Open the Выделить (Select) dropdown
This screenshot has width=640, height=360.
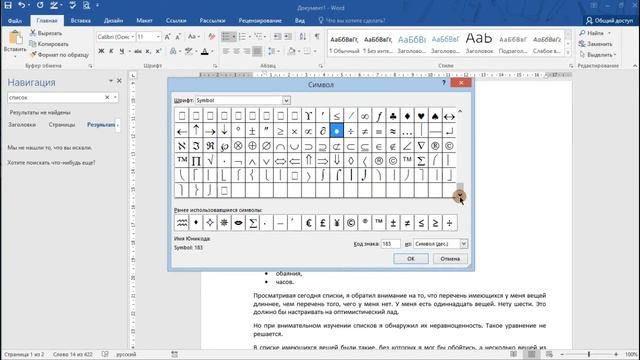(597, 54)
